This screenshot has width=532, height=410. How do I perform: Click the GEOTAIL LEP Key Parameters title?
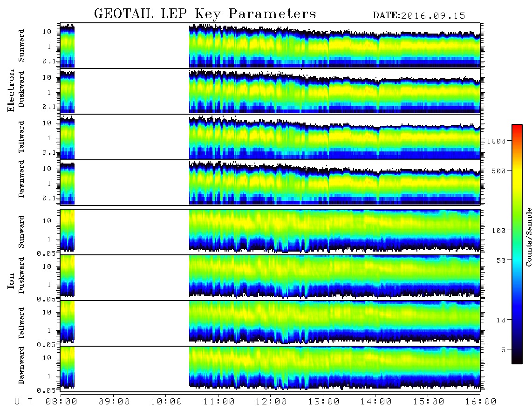click(205, 14)
